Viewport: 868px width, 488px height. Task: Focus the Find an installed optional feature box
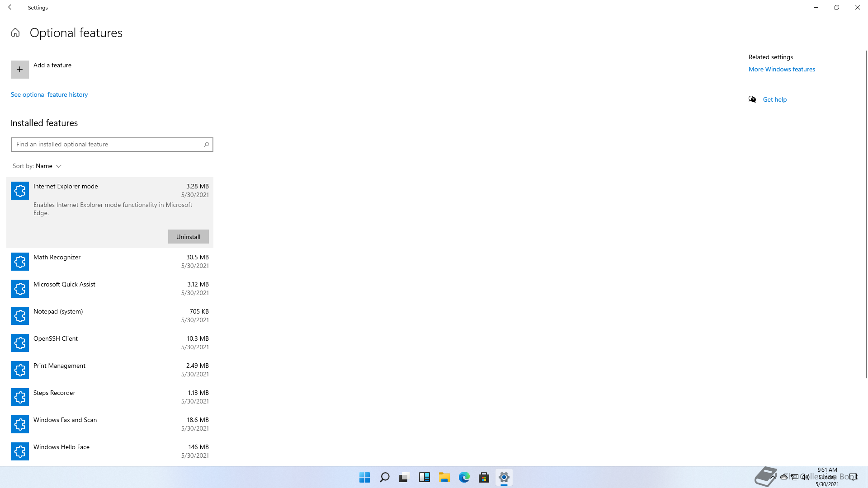112,145
